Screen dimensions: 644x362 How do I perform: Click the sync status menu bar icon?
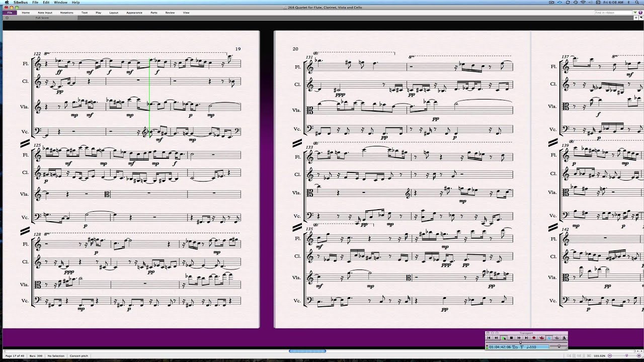[568, 3]
